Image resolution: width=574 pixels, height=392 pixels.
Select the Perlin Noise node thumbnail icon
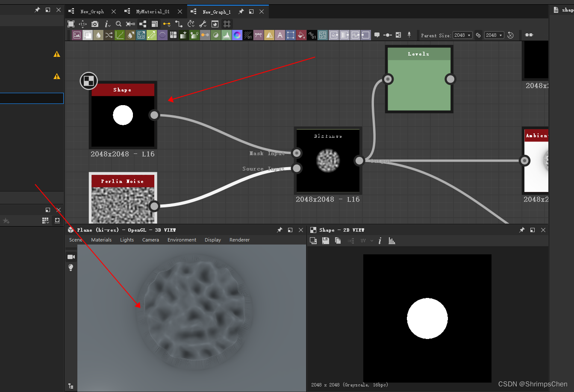(x=123, y=201)
